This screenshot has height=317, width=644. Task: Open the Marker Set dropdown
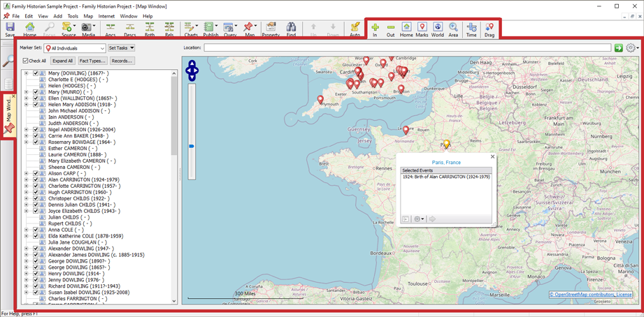coord(74,48)
